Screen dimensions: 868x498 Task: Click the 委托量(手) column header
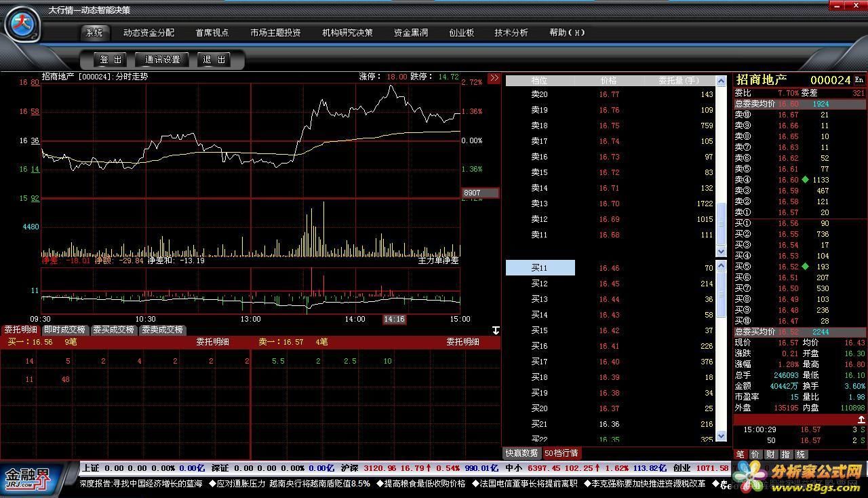click(679, 81)
